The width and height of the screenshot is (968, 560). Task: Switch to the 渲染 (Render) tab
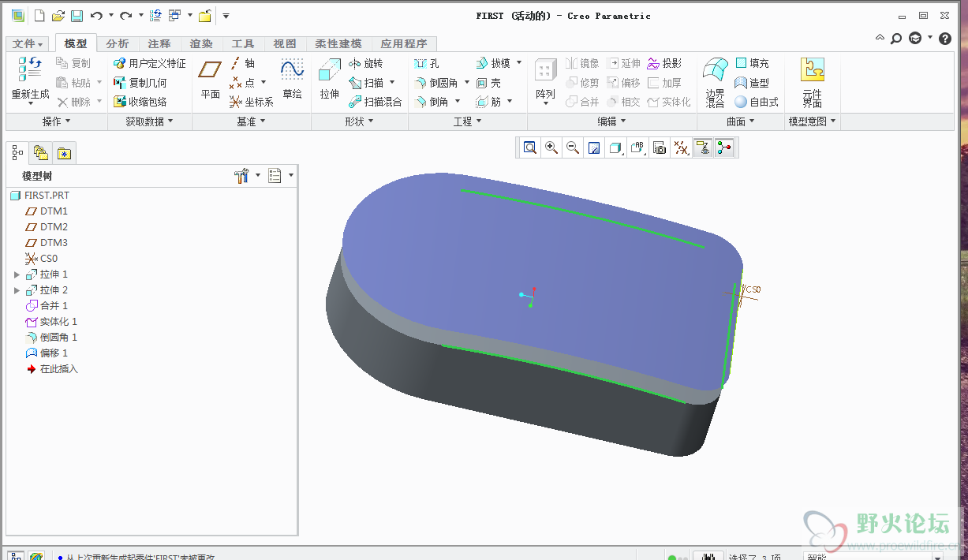pos(201,44)
